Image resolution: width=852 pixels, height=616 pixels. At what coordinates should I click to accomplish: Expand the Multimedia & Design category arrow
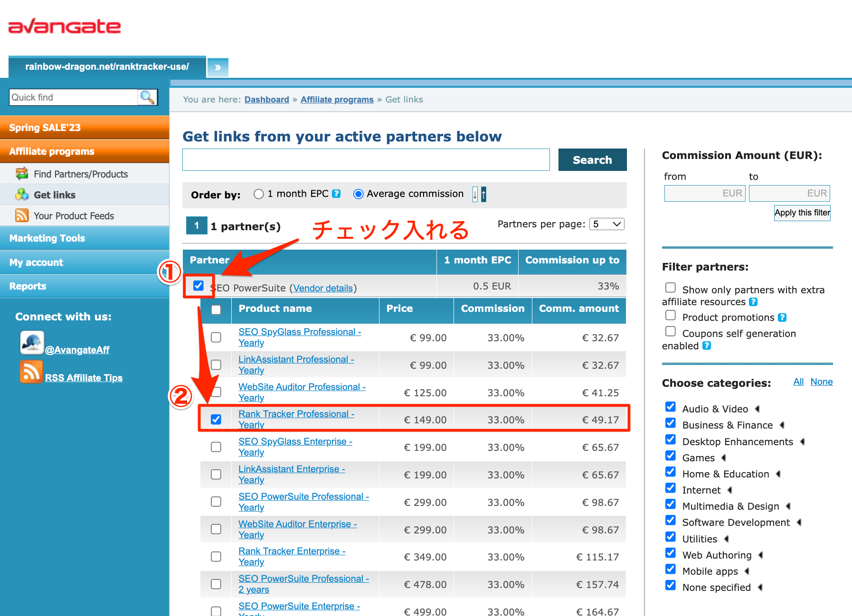click(x=788, y=506)
